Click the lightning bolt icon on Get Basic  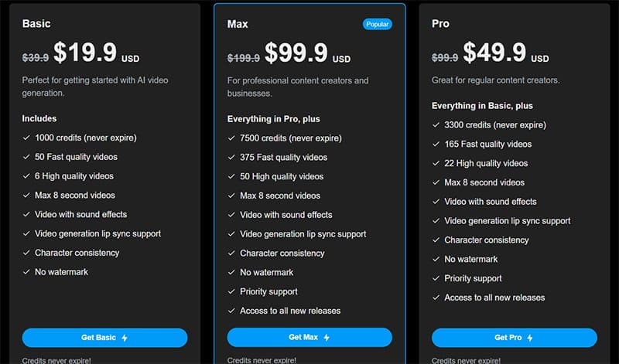[125, 338]
